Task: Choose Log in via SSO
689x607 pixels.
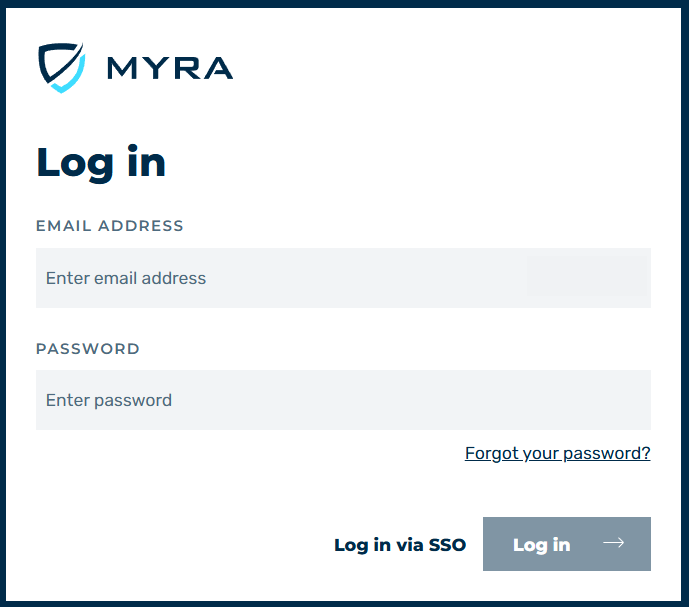Action: click(400, 545)
